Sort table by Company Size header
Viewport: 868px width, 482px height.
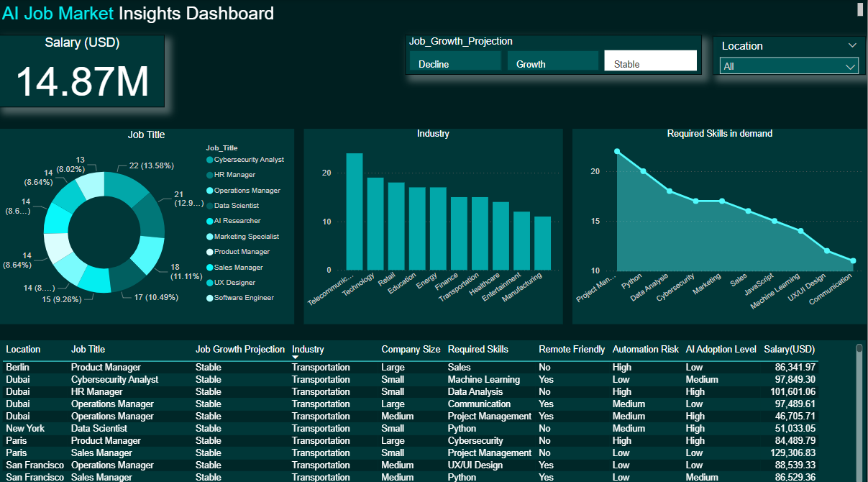411,350
